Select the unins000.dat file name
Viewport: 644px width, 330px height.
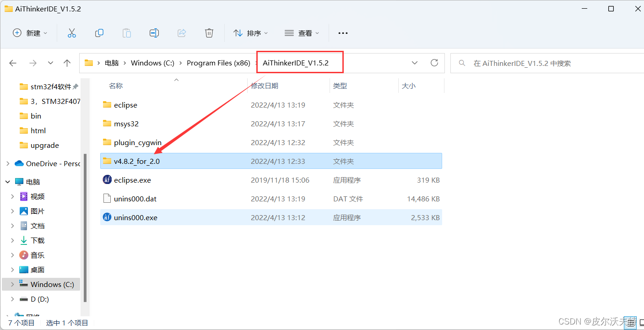pos(135,199)
